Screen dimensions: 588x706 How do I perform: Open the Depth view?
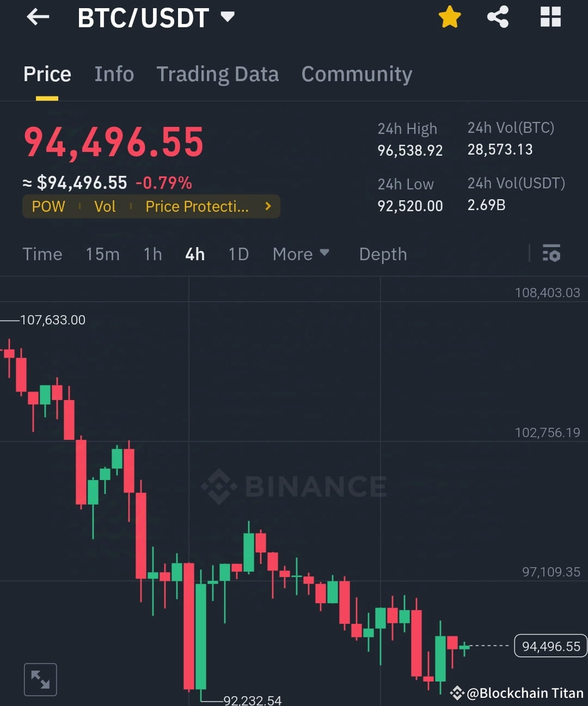point(382,254)
